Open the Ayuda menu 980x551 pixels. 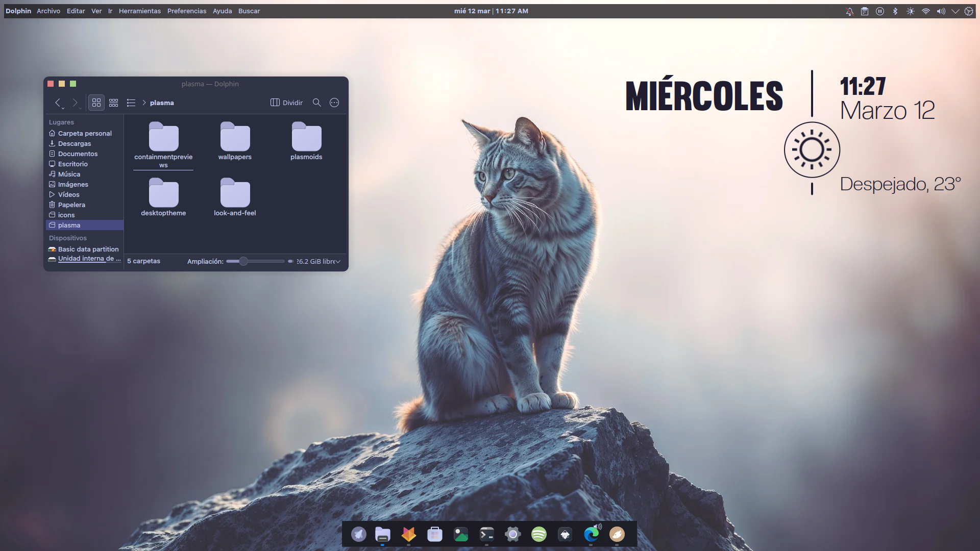pyautogui.click(x=222, y=11)
